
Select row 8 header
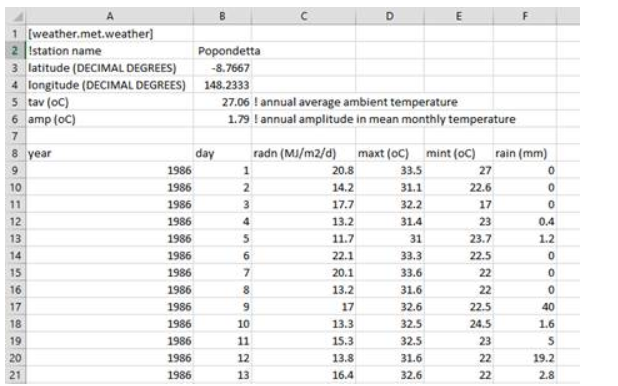coord(15,153)
